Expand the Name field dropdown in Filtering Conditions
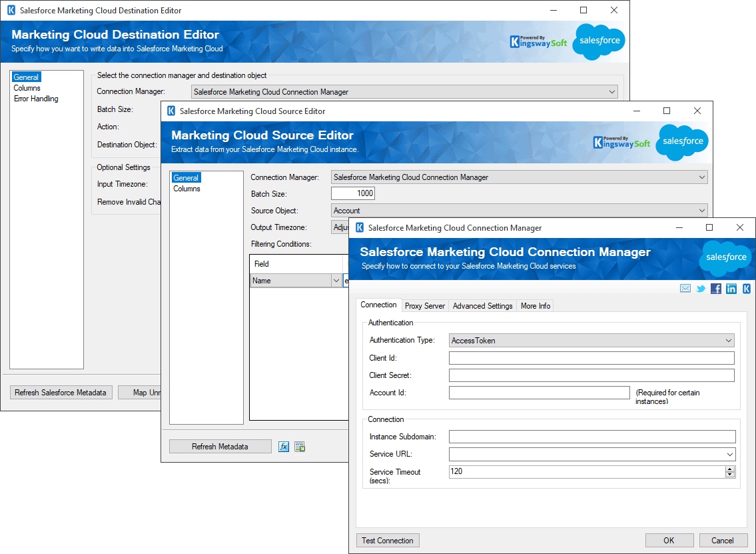The image size is (756, 554). point(336,281)
